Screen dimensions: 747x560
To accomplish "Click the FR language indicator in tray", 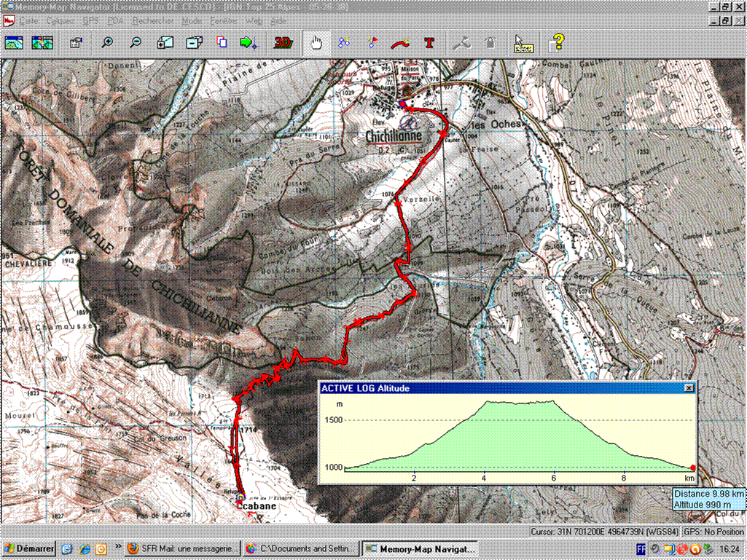I will [x=641, y=549].
